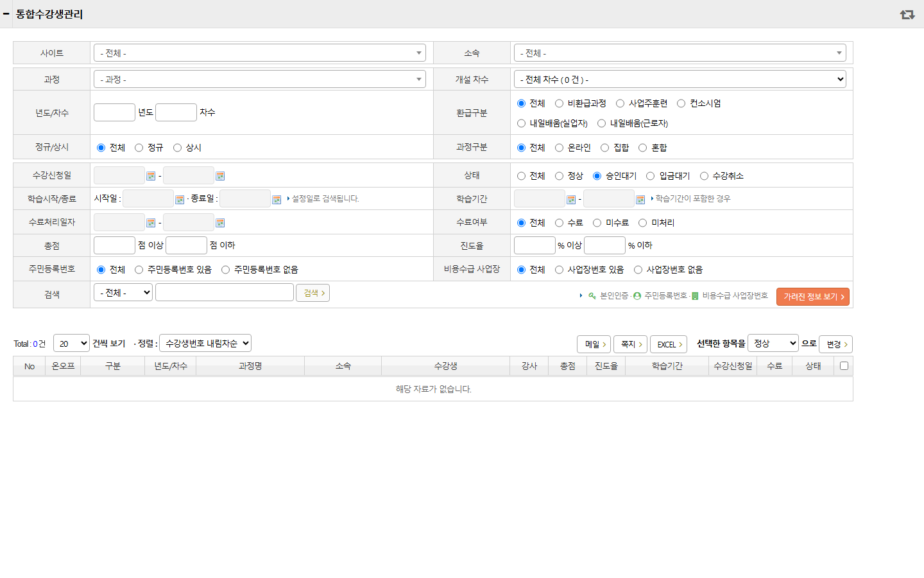924x578 pixels.
Task: Click the EXCEL export button
Action: click(x=669, y=344)
